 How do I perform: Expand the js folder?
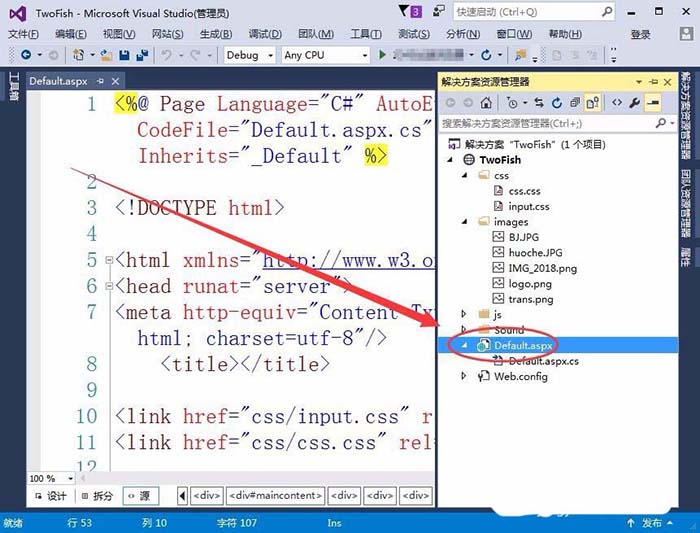click(464, 314)
